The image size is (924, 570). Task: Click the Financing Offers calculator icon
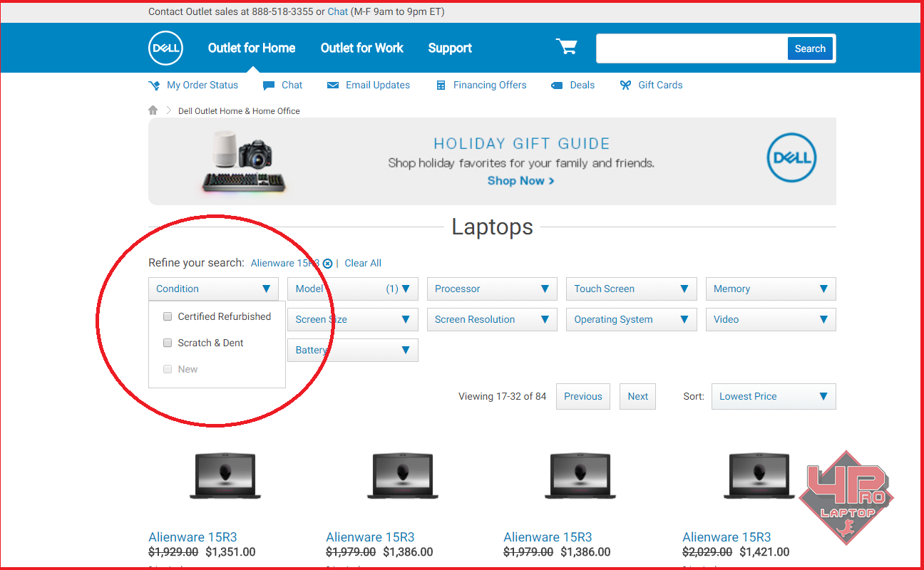click(x=441, y=85)
